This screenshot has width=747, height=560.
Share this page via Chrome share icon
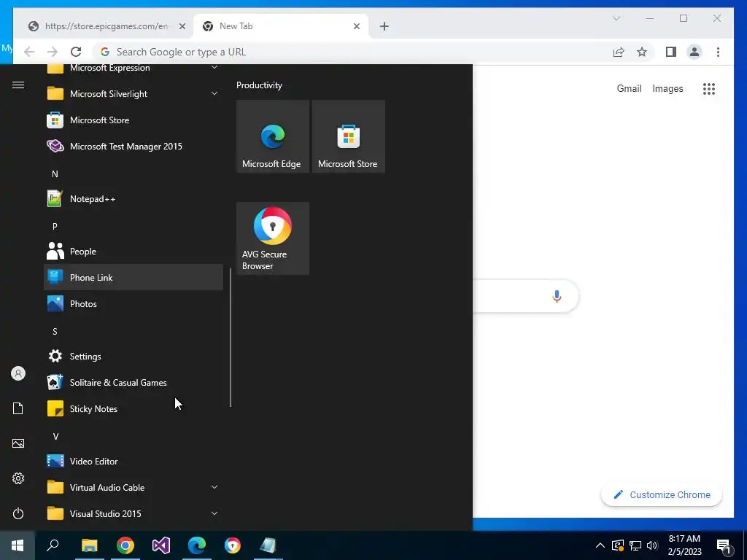pos(619,52)
